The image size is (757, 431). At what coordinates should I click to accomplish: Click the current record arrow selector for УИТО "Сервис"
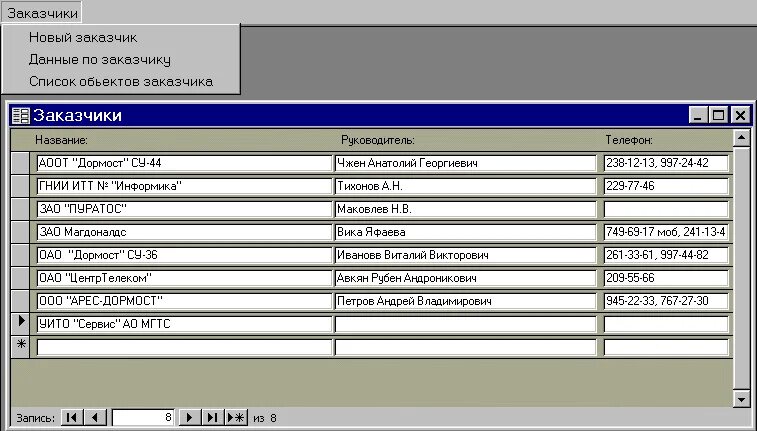(x=20, y=324)
